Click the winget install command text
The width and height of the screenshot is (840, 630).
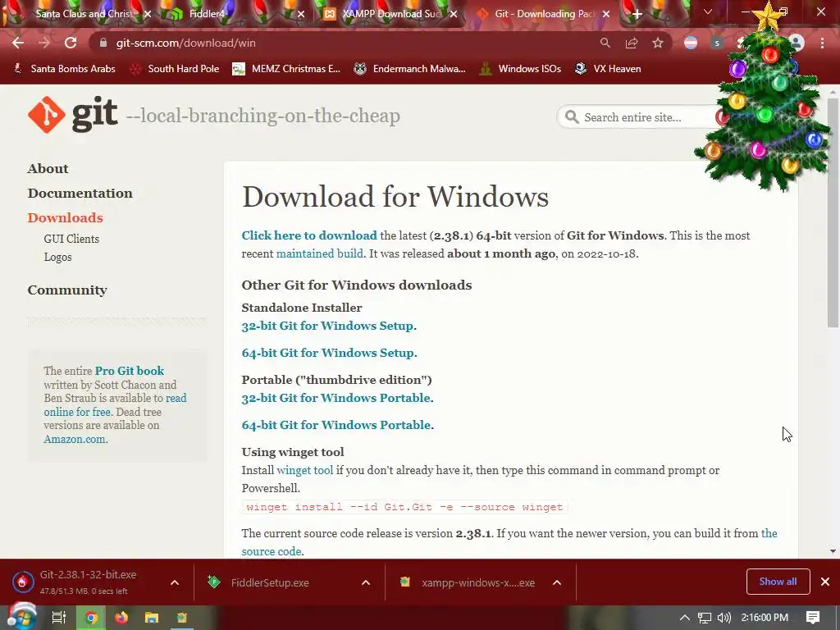404,507
